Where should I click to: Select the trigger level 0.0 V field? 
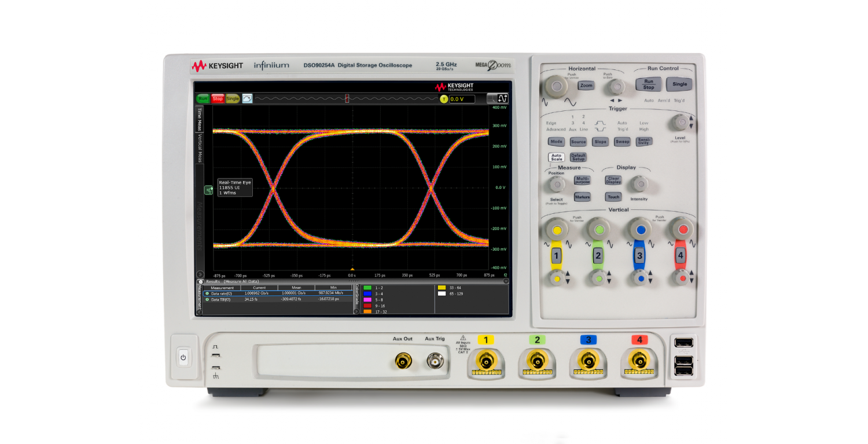coord(462,99)
